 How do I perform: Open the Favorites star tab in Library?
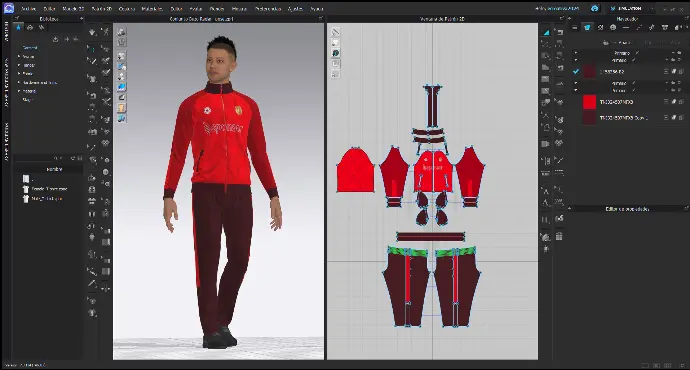tap(18, 27)
